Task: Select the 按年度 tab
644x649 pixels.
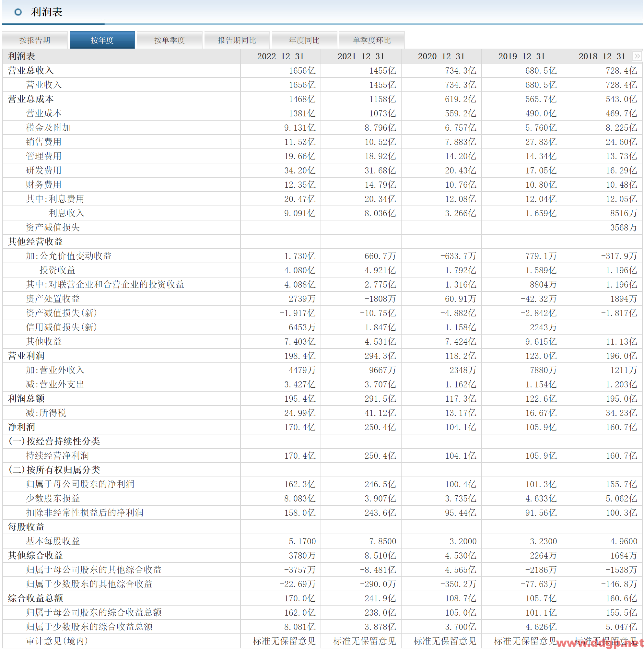Action: pyautogui.click(x=102, y=40)
